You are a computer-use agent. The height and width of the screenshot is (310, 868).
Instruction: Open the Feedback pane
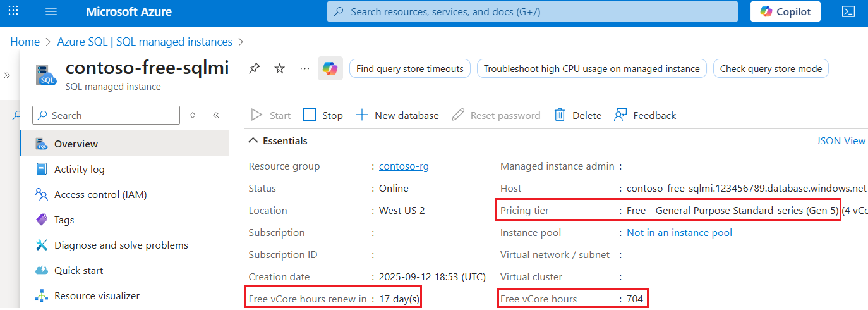(645, 115)
